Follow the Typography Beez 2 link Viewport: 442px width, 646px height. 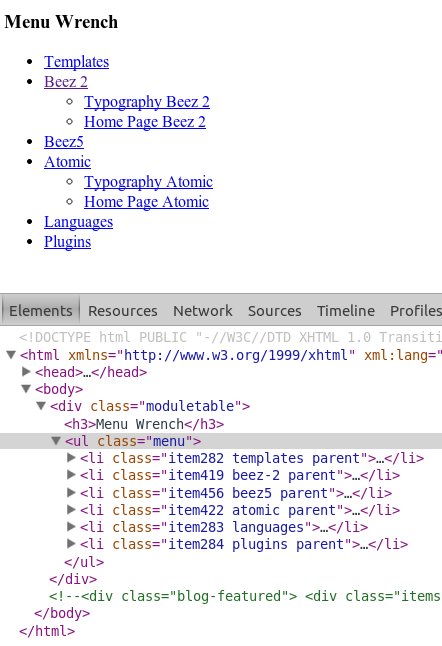click(x=147, y=102)
